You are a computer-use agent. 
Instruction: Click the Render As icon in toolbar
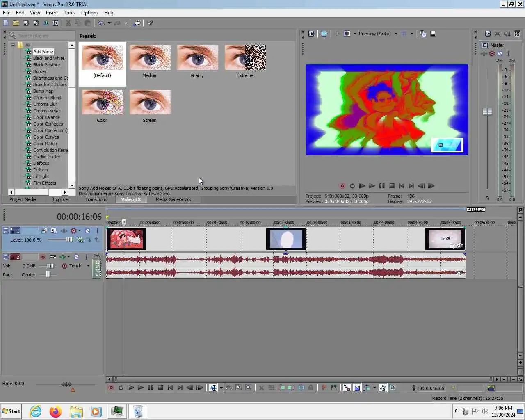pos(46,23)
